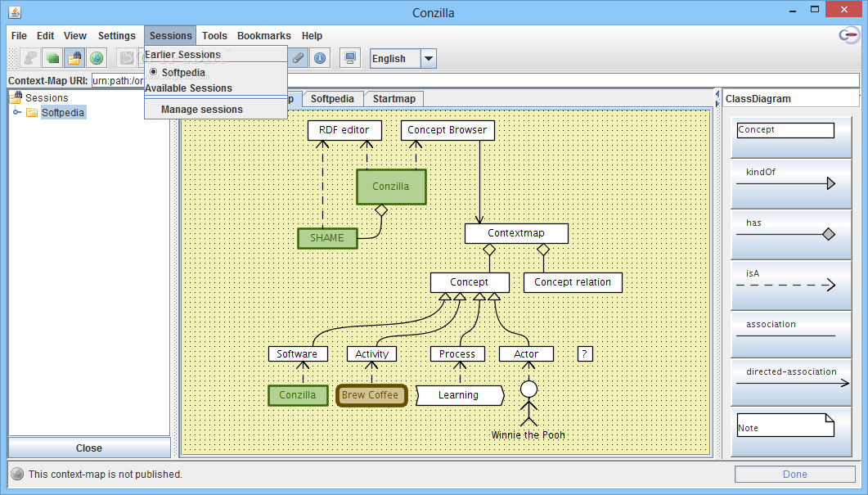Open the Edit menu
Screen dimensions: 868x495
45,35
